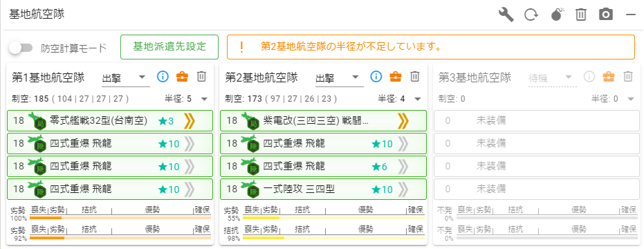Click the 第1基地航空隊 first air-state bar
The image size is (644, 249).
[x=120, y=217]
